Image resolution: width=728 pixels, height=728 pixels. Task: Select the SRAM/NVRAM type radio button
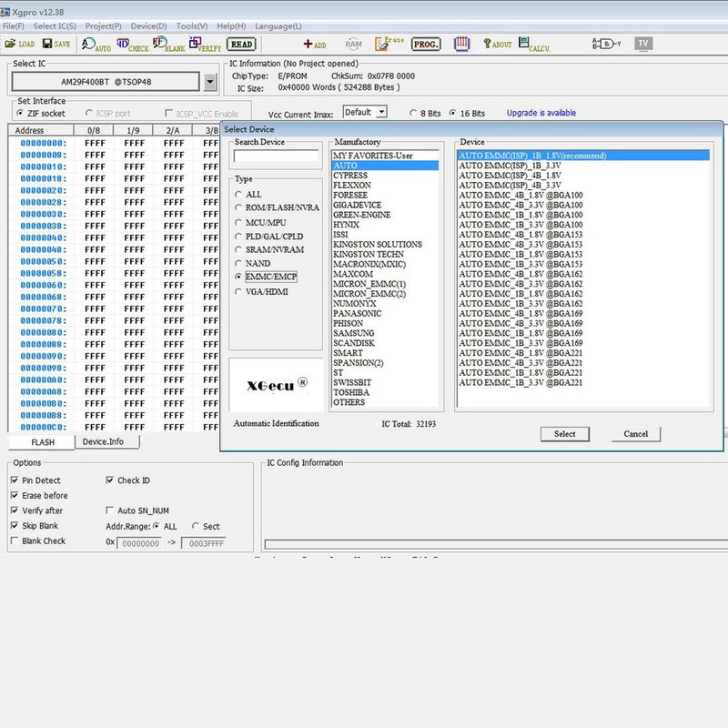coord(238,249)
